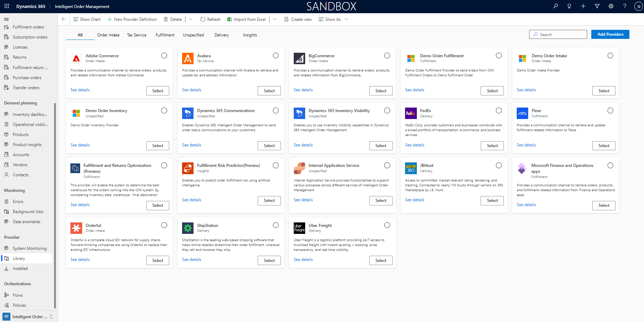The image size is (644, 322).
Task: Switch to the Insights tab
Action: coord(250,35)
